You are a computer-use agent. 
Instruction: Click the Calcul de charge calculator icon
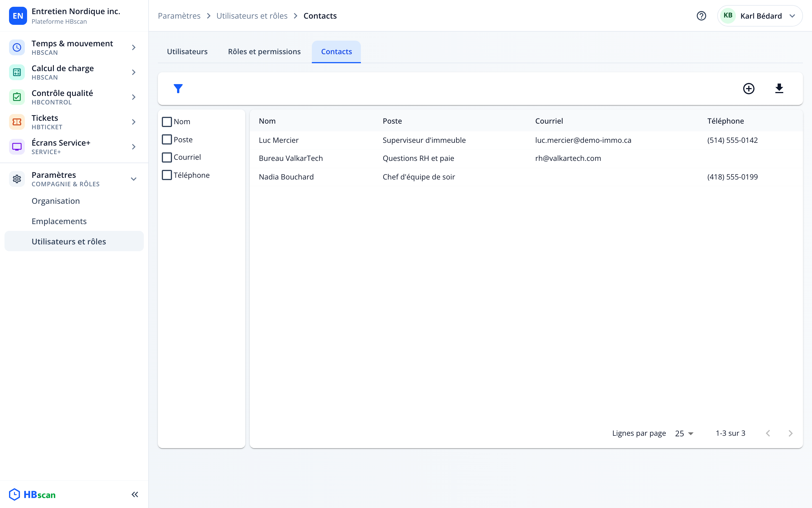pyautogui.click(x=17, y=72)
